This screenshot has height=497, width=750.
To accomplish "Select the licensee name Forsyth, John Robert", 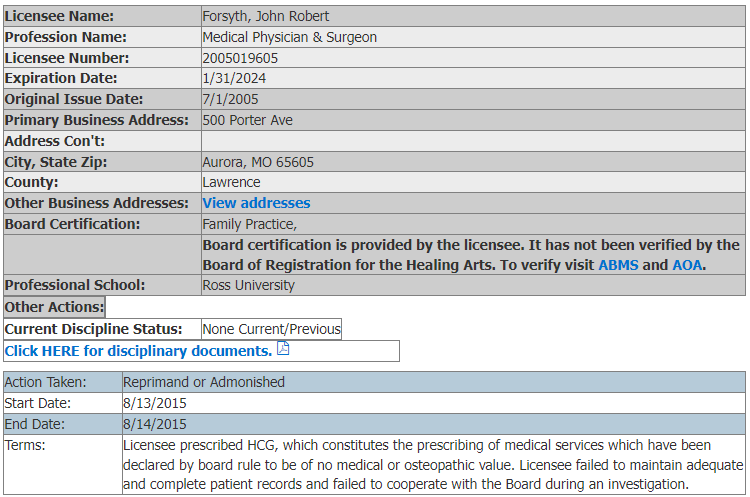I will [x=265, y=16].
